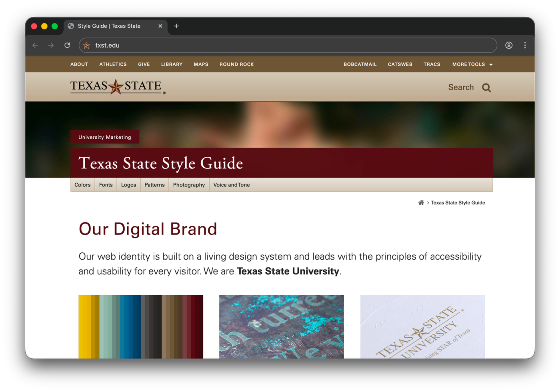Open Search using the magnifying glass icon
The image size is (560, 392).
tap(486, 87)
